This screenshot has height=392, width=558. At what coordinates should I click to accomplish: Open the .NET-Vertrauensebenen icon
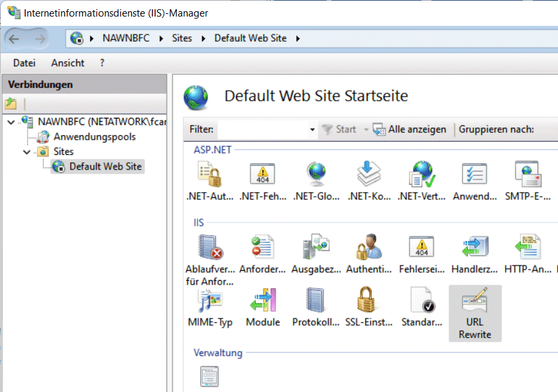(x=421, y=173)
